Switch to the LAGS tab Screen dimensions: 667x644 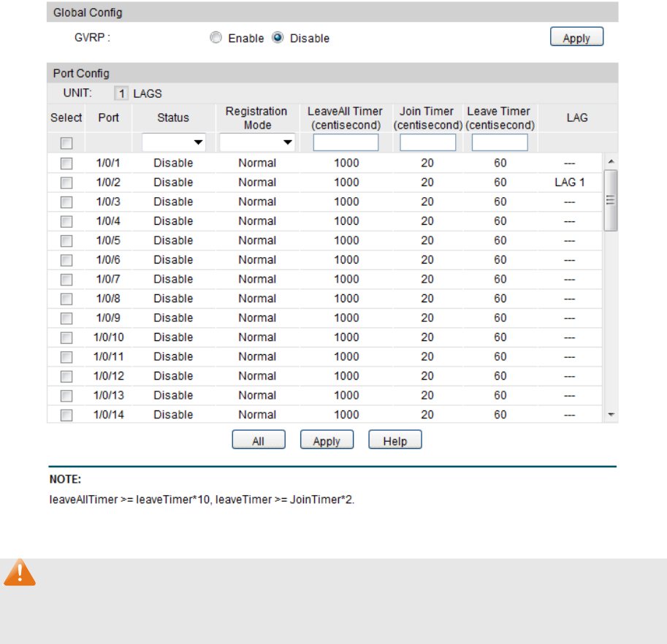pyautogui.click(x=148, y=93)
